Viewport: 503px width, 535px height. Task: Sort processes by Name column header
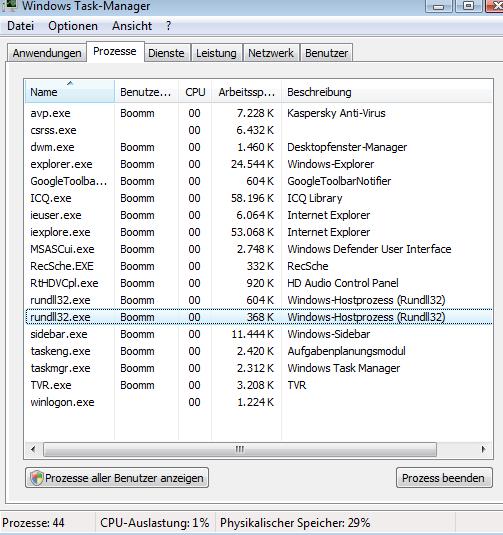pos(70,92)
